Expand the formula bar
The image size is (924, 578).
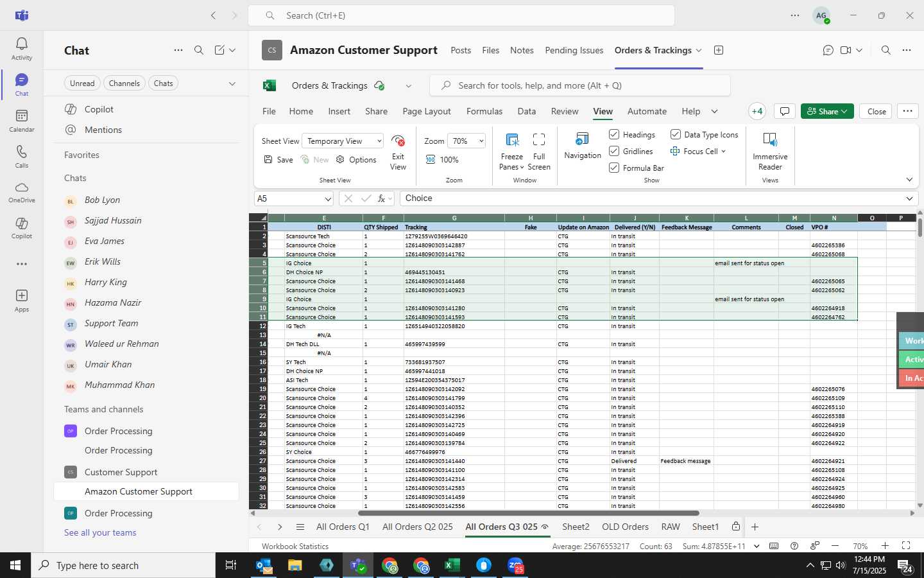(x=909, y=198)
